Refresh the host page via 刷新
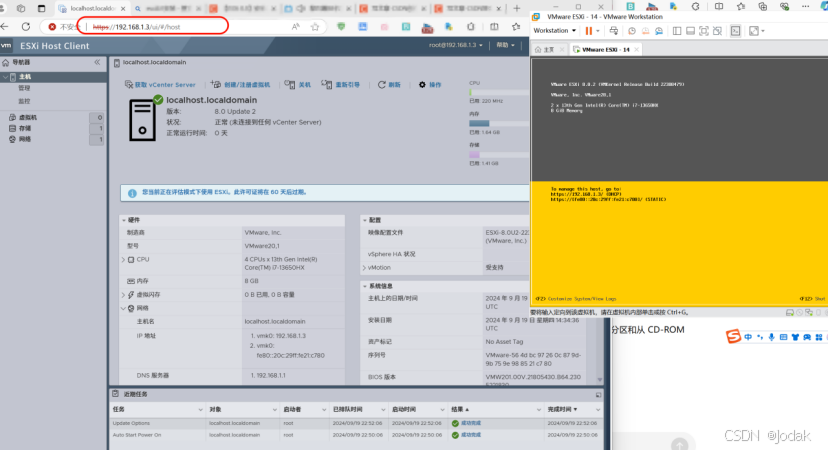Viewport: 829px width, 451px height. click(x=389, y=85)
